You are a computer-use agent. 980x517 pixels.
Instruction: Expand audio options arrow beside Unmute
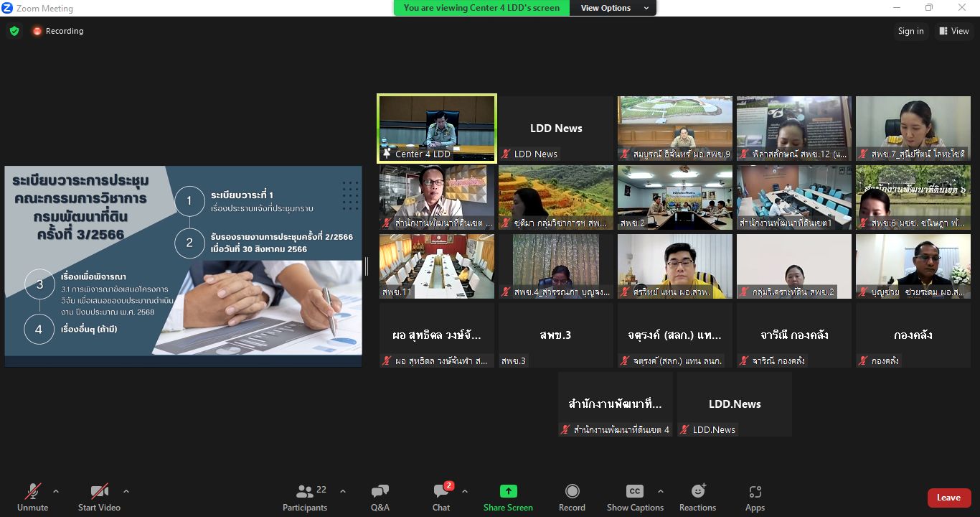click(56, 492)
